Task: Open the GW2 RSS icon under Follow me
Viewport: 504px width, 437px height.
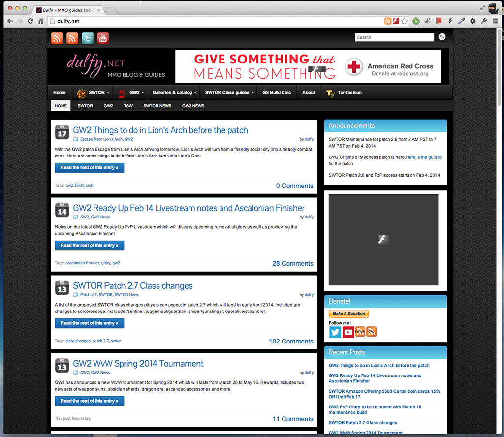Action: 371,332
